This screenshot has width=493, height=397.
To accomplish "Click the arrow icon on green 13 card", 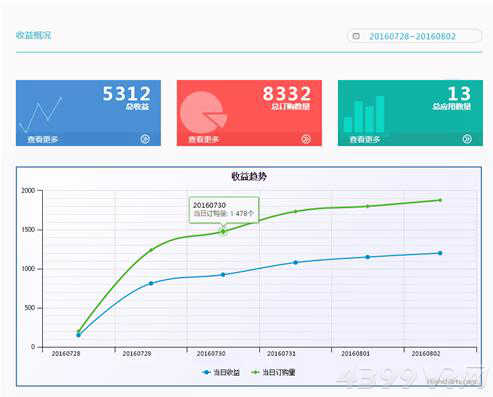I will coord(467,139).
